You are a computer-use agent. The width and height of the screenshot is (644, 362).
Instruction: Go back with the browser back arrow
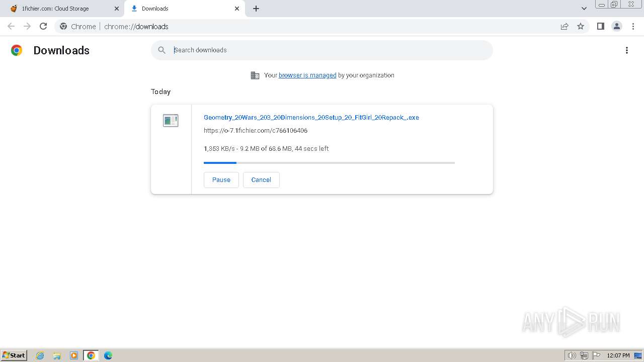pos(11,26)
